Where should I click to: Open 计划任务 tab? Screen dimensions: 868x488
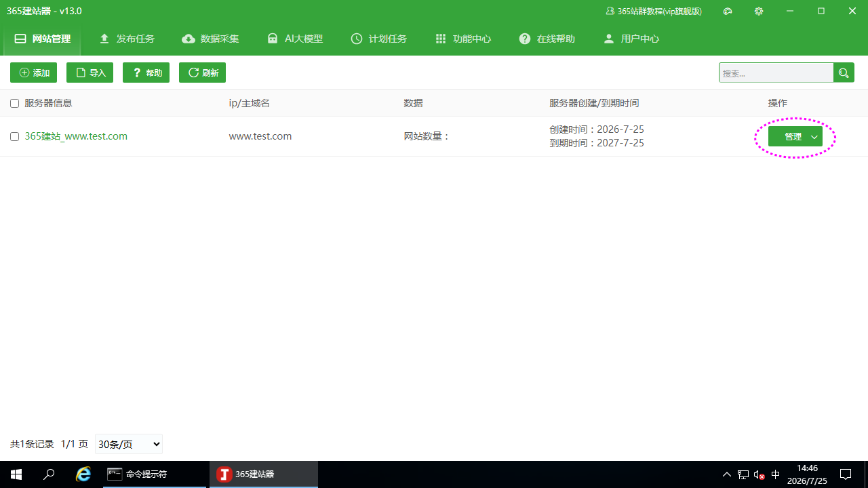tap(378, 39)
